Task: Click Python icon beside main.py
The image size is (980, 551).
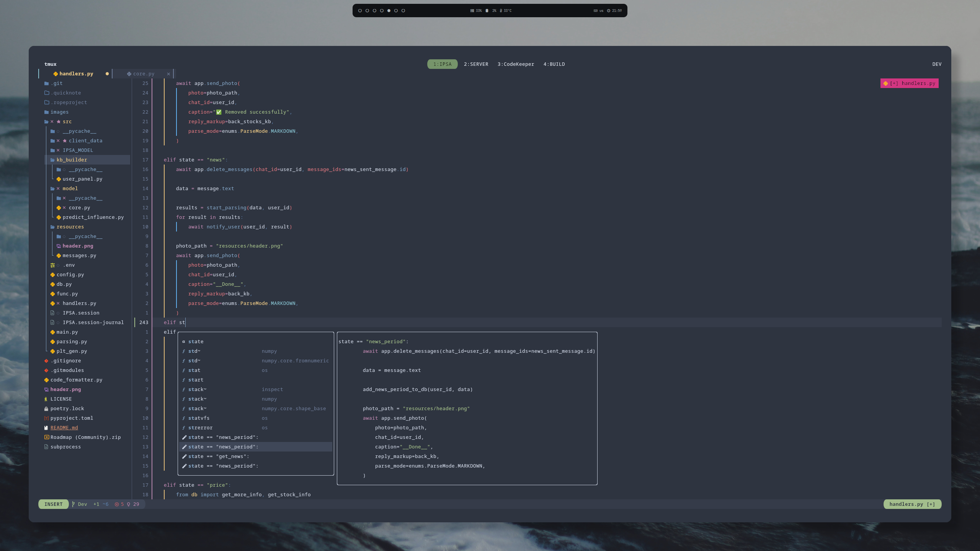Action: tap(52, 332)
